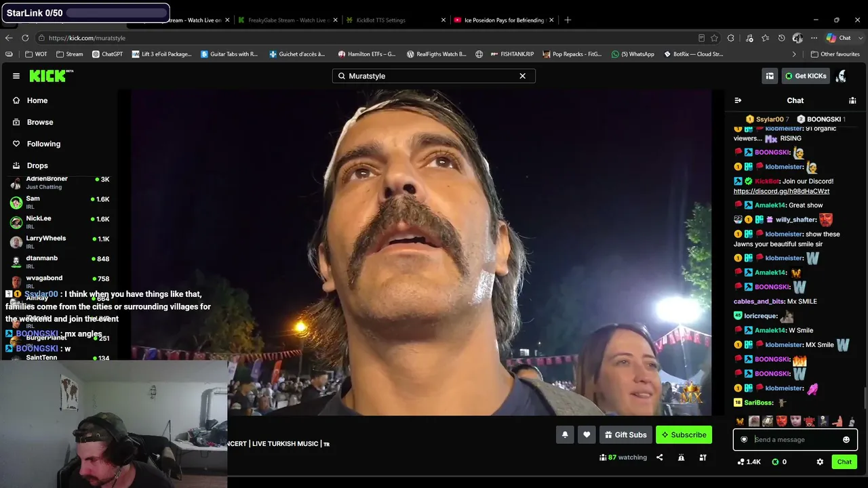Open the Discord invite link in chat
868x488 pixels.
point(781,191)
